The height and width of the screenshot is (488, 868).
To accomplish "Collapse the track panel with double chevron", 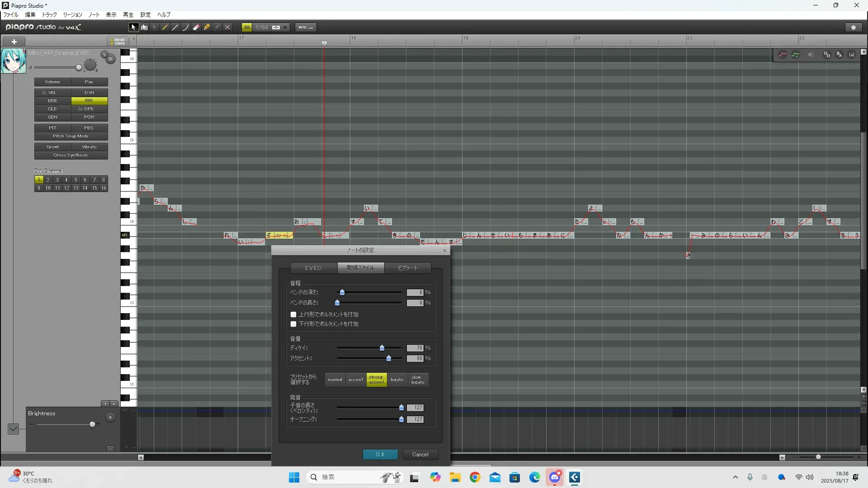I will click(134, 39).
